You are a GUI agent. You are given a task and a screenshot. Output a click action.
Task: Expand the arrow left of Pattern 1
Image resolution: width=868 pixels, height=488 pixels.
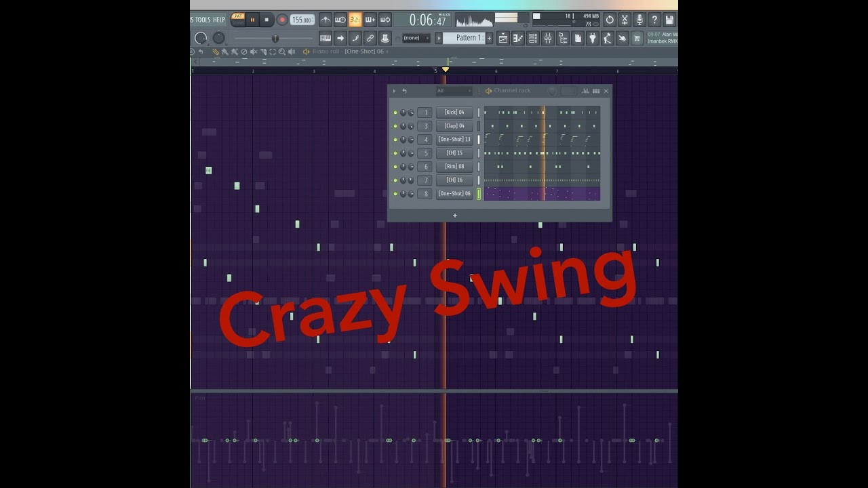439,38
